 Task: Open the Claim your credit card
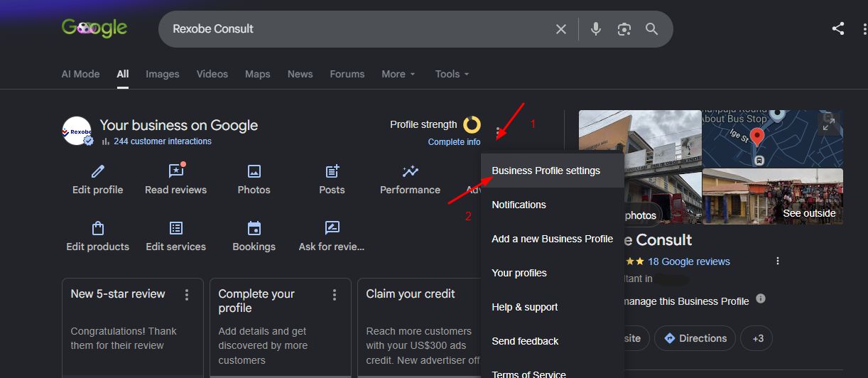click(x=419, y=328)
